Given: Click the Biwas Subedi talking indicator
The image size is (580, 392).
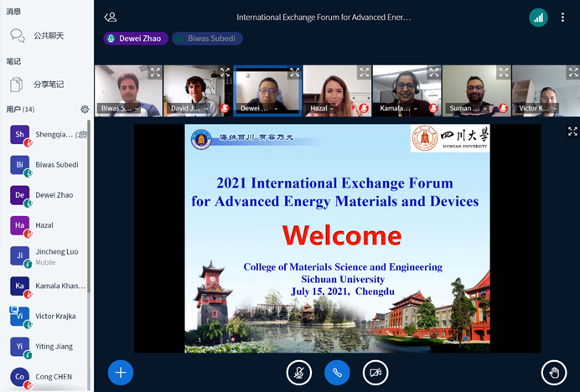Looking at the screenshot, I should (x=208, y=39).
